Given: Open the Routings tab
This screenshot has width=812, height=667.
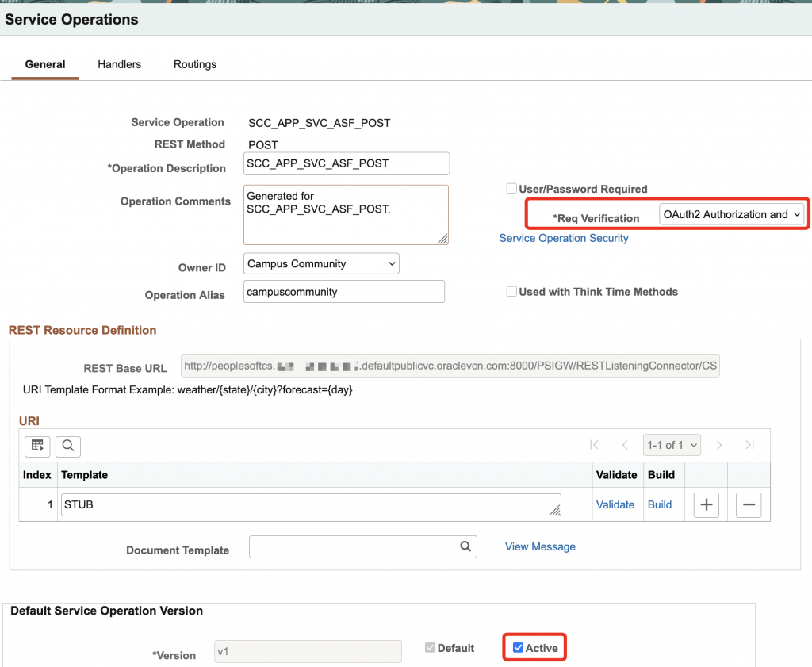Looking at the screenshot, I should tap(194, 64).
